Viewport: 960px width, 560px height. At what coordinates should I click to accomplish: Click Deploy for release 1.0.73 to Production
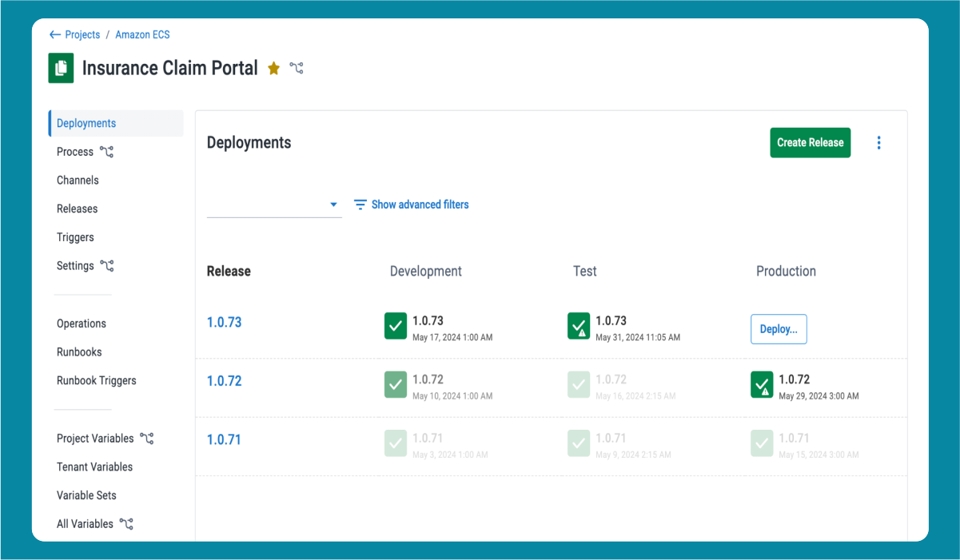(x=779, y=328)
